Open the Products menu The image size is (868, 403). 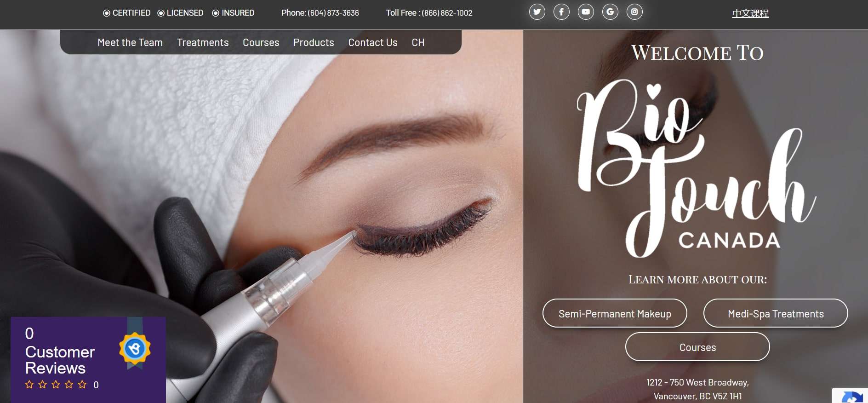(314, 42)
